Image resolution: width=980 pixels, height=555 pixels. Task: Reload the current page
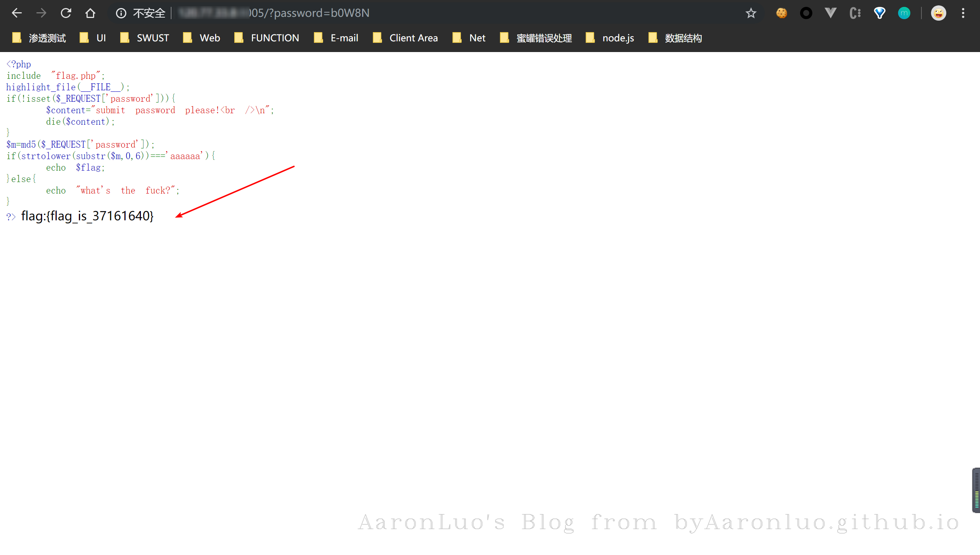[66, 13]
